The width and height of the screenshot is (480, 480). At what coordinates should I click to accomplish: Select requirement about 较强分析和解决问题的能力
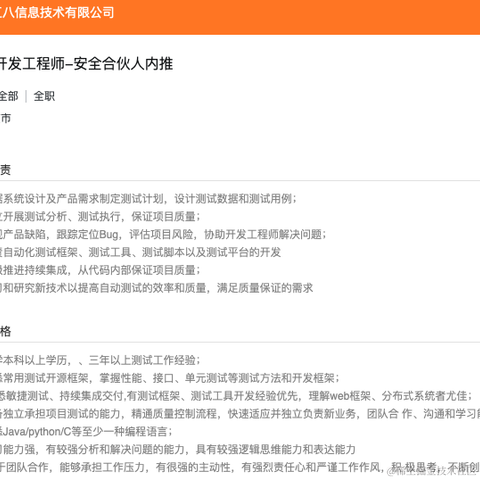[178, 450]
